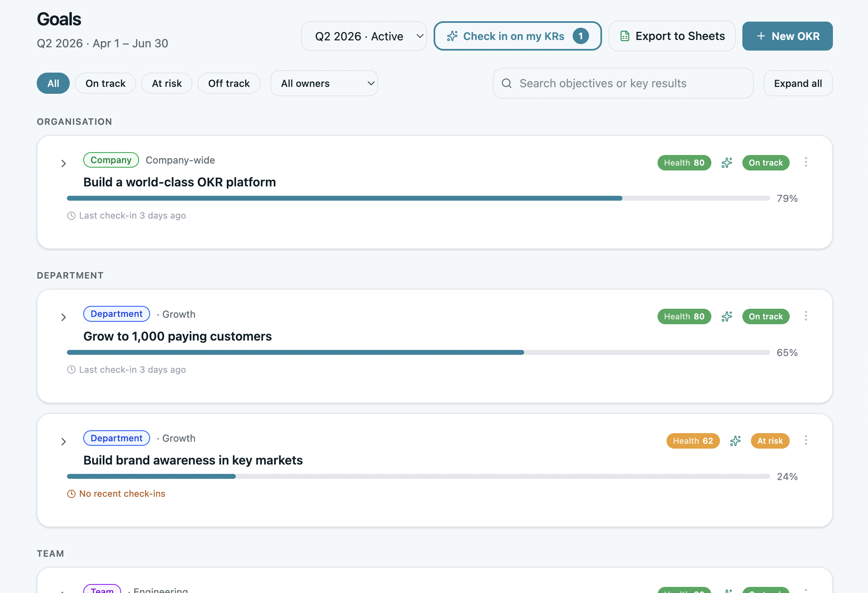Click title Grow to 1,000 paying customers
The width and height of the screenshot is (868, 593).
177,336
